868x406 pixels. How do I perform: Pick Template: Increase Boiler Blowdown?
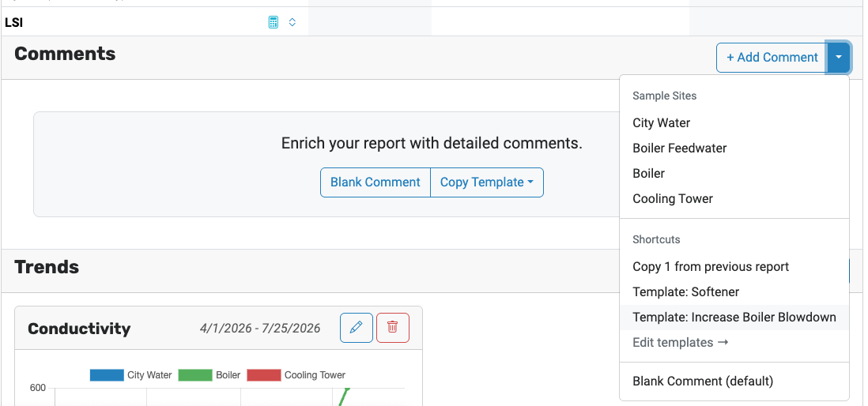734,318
